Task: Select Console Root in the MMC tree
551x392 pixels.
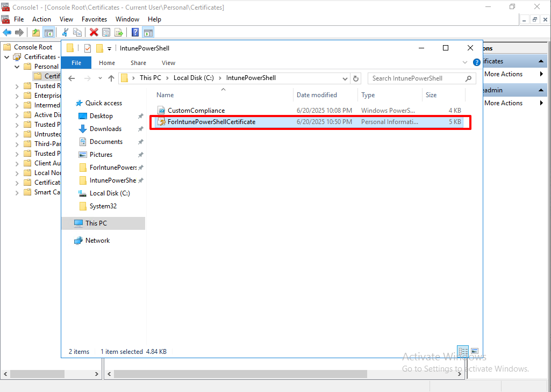Action: click(x=33, y=47)
